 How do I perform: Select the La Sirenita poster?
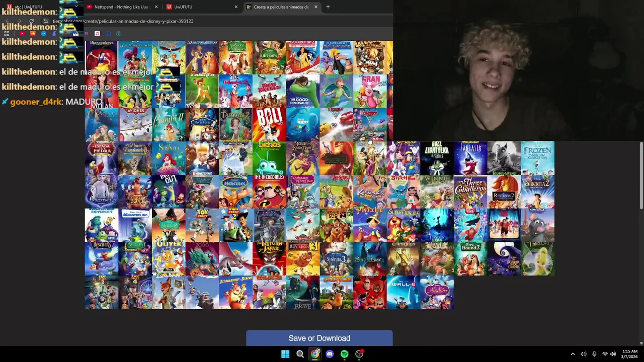[169, 158]
